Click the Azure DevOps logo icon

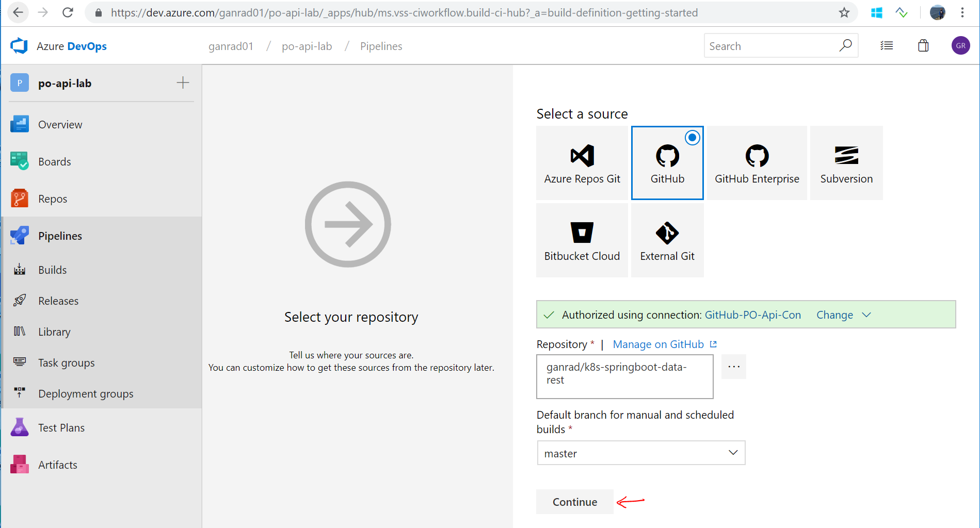coord(19,46)
